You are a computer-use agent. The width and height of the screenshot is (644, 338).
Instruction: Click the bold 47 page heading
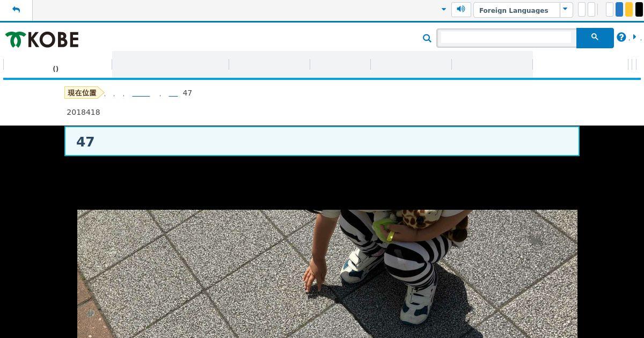coord(85,142)
